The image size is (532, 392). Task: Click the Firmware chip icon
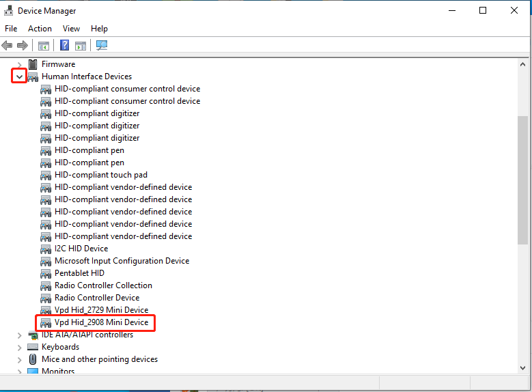tap(33, 64)
